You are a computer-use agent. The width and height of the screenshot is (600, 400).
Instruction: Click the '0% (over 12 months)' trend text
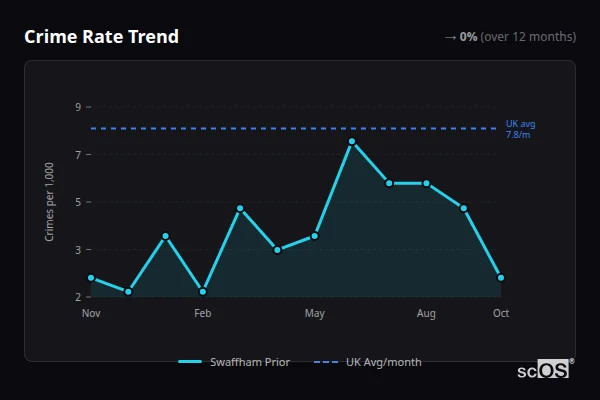point(518,37)
